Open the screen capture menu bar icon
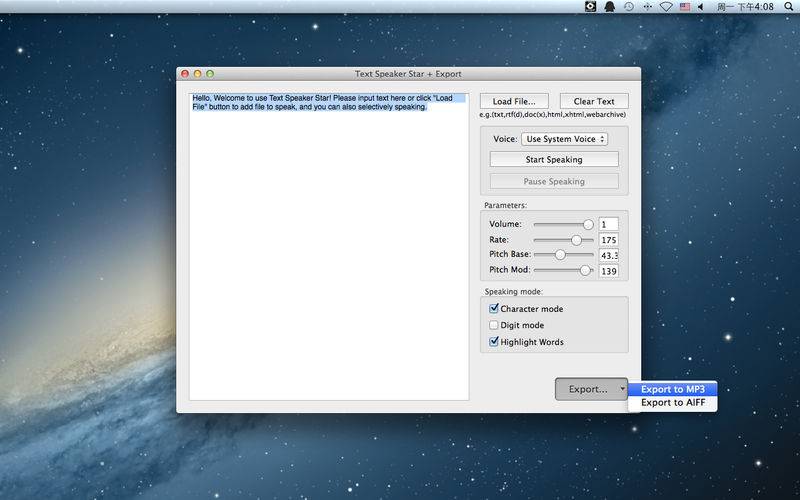This screenshot has height=500, width=800. point(590,7)
